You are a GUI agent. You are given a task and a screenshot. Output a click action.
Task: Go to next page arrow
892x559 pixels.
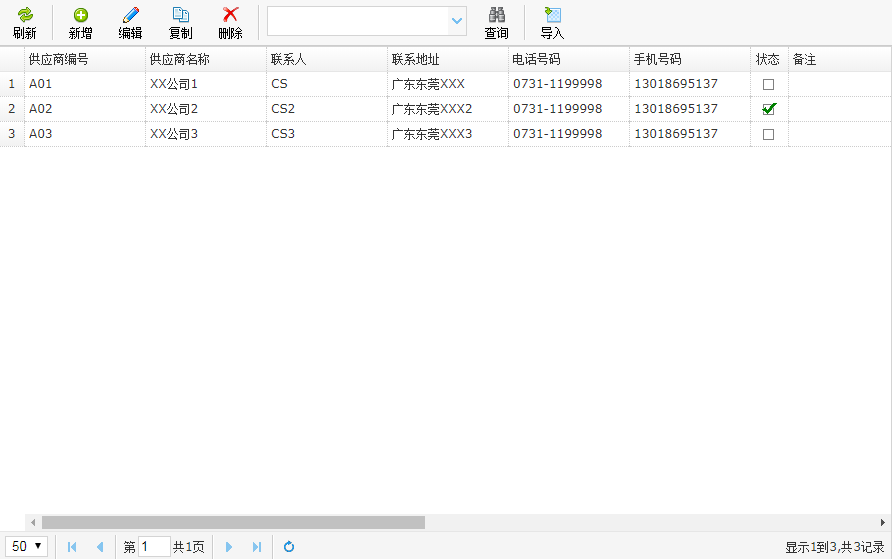(x=229, y=546)
